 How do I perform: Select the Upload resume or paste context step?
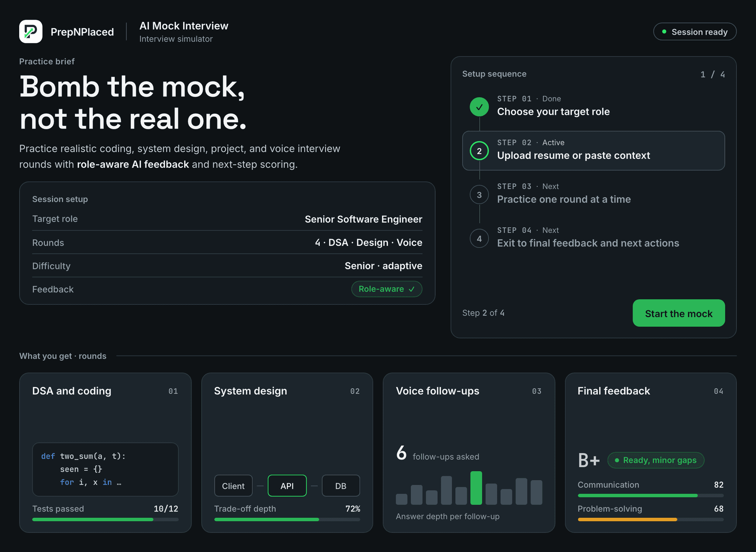(594, 151)
